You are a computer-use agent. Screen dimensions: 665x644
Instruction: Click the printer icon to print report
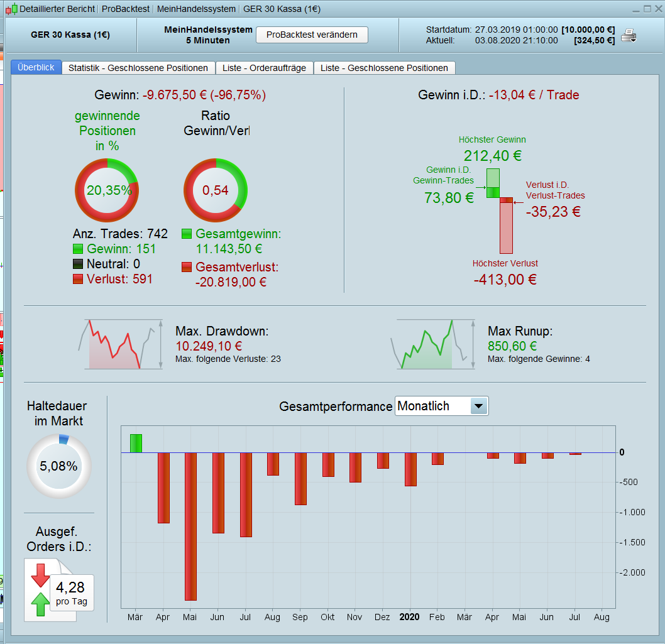629,36
